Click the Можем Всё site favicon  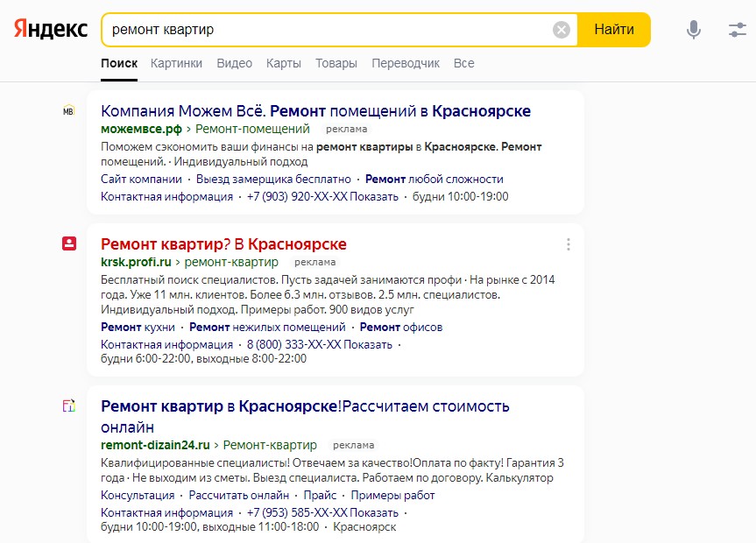(x=69, y=111)
